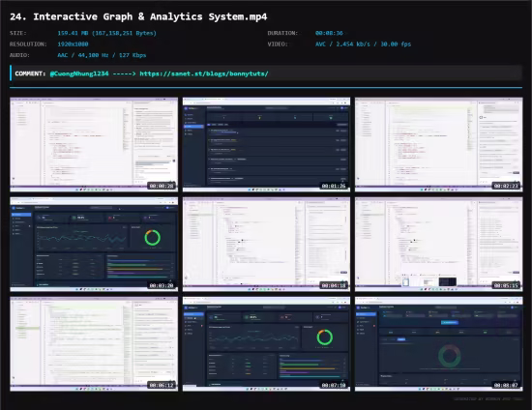The image size is (532, 410).
Task: Click the "COMMENT:" label
Action: [30, 73]
